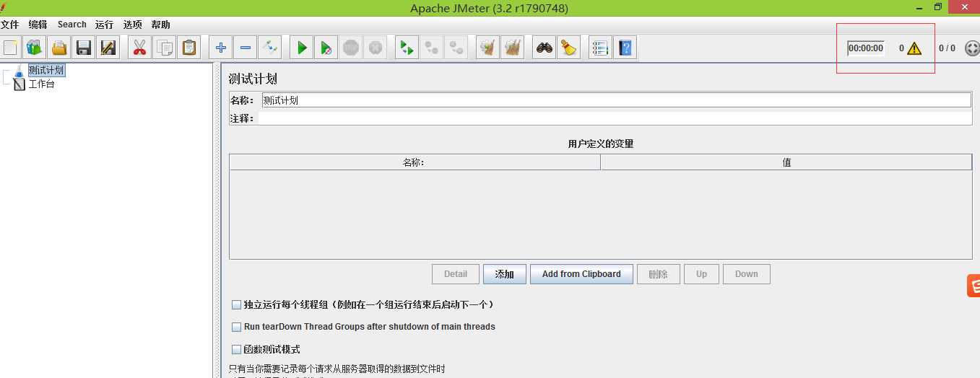Click the Remote Shutdown All icon
980x378 pixels.
(x=456, y=48)
